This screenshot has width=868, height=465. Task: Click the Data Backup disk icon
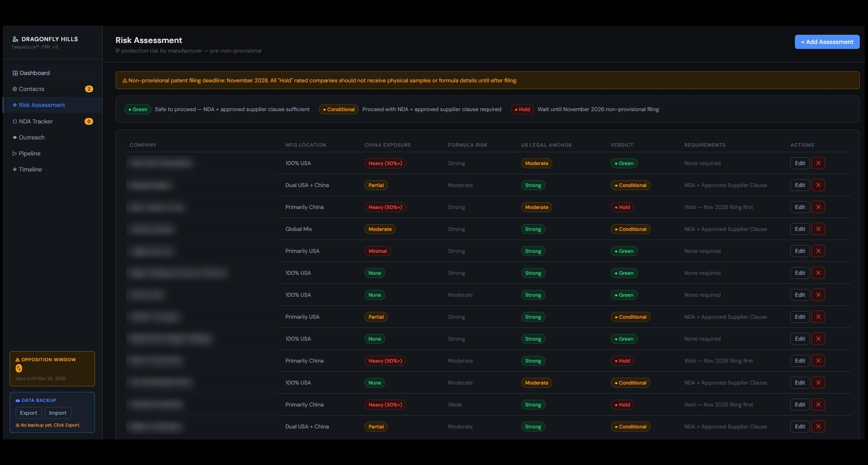click(18, 401)
